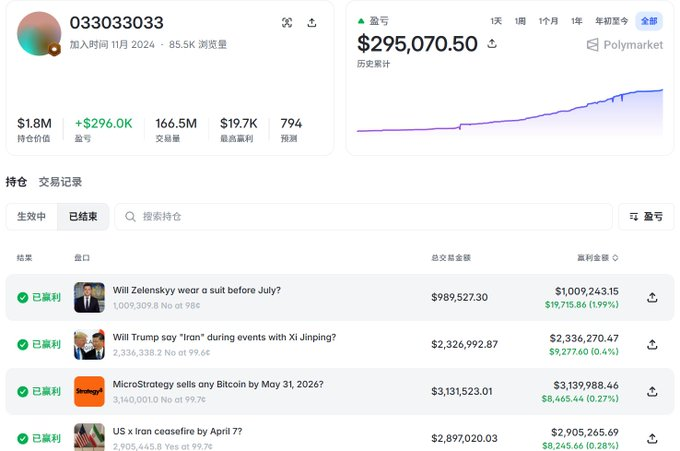Click the $2,897,020.03 amount
This screenshot has width=680, height=451.
(464, 438)
